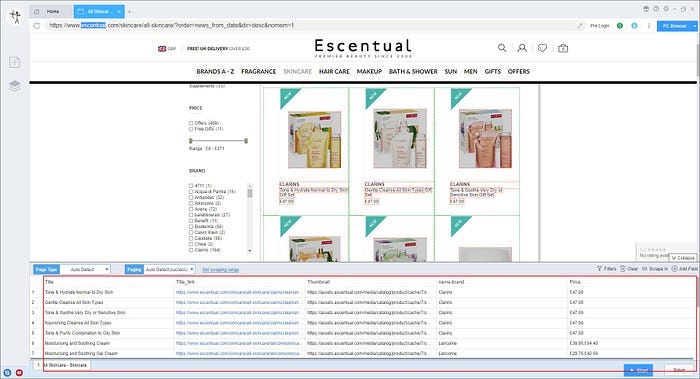Open the settings gear icon in title bar

click(666, 9)
